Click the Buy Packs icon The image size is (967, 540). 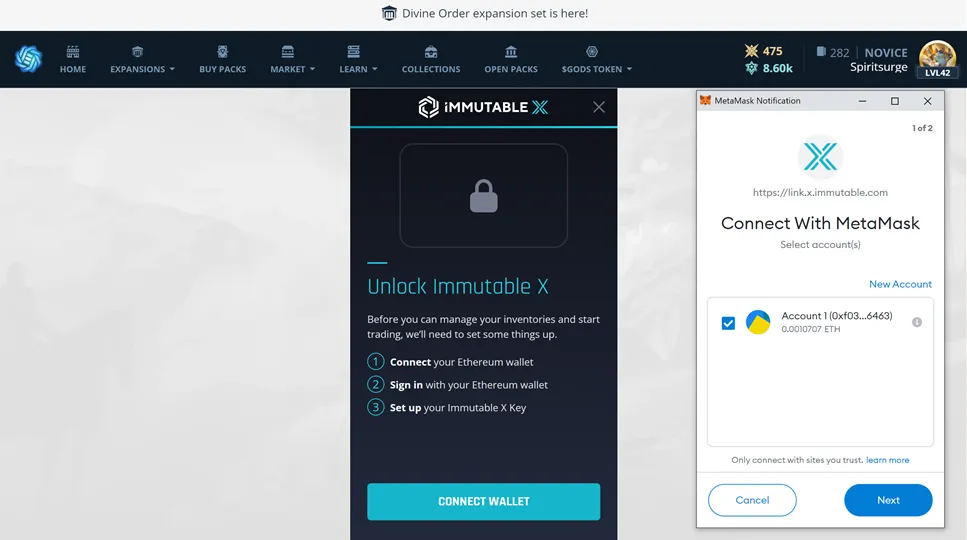point(223,51)
